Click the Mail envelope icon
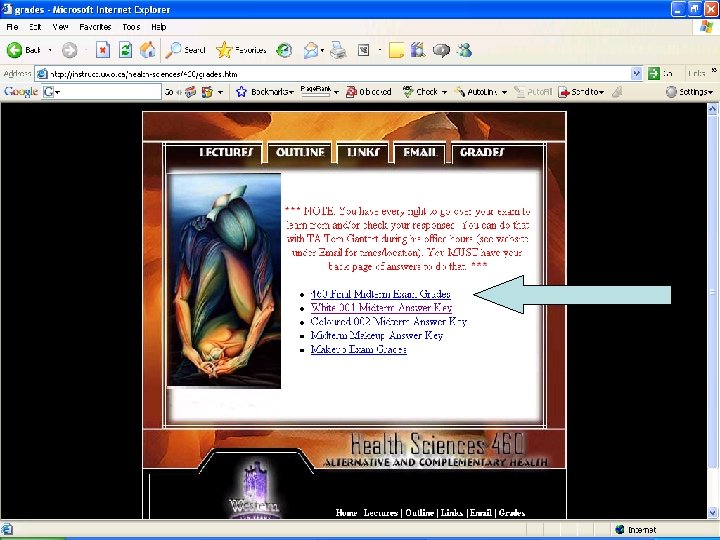The image size is (720, 540). tap(311, 50)
